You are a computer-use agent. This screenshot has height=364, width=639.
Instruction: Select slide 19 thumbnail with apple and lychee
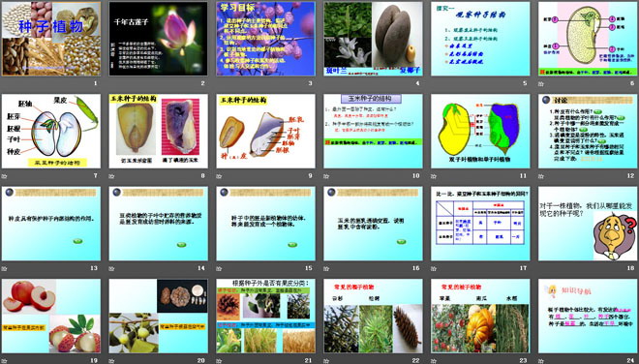tap(51, 316)
